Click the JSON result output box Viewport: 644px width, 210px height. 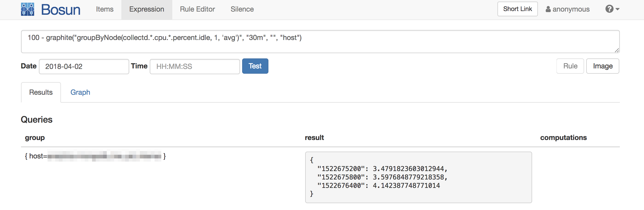[x=418, y=177]
